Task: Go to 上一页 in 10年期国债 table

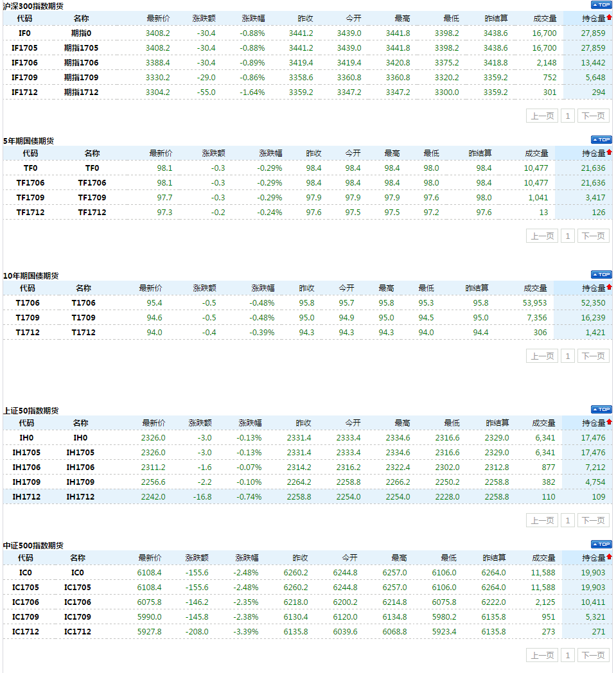Action: click(542, 356)
